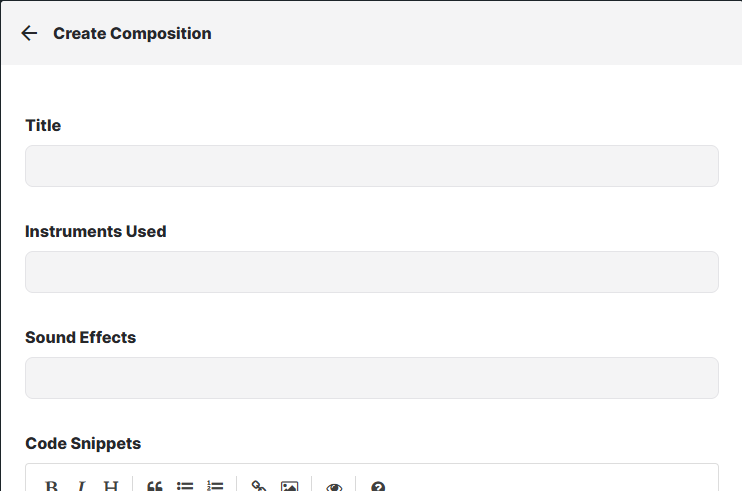This screenshot has height=491, width=742.
Task: Click the Instruments Used label
Action: pyautogui.click(x=95, y=232)
